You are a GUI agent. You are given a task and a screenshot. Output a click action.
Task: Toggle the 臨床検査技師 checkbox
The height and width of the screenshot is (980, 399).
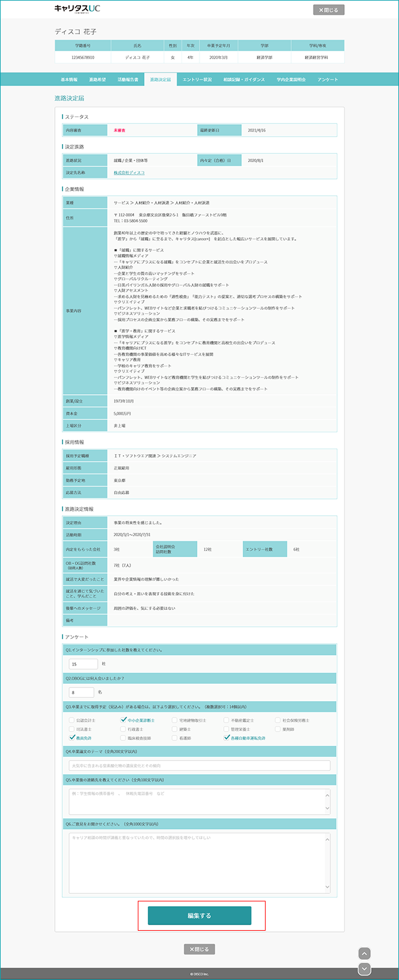click(123, 737)
